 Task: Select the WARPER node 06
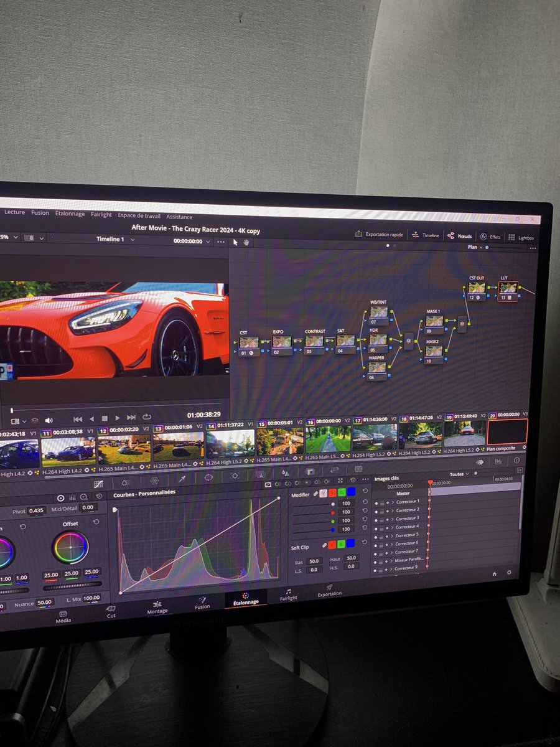(x=376, y=370)
